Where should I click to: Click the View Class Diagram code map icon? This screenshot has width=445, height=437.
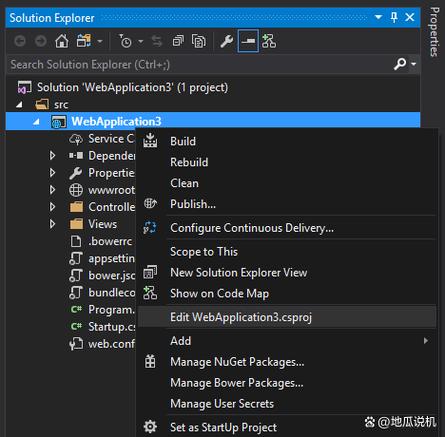click(269, 41)
